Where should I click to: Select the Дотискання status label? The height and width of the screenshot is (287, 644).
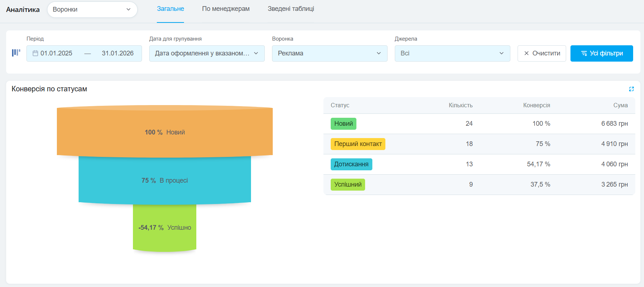pos(351,164)
